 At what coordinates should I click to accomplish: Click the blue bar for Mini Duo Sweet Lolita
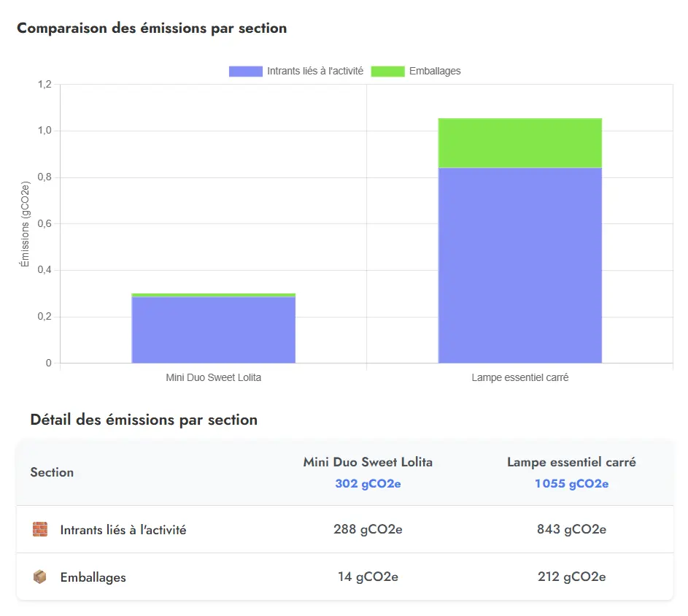point(213,328)
